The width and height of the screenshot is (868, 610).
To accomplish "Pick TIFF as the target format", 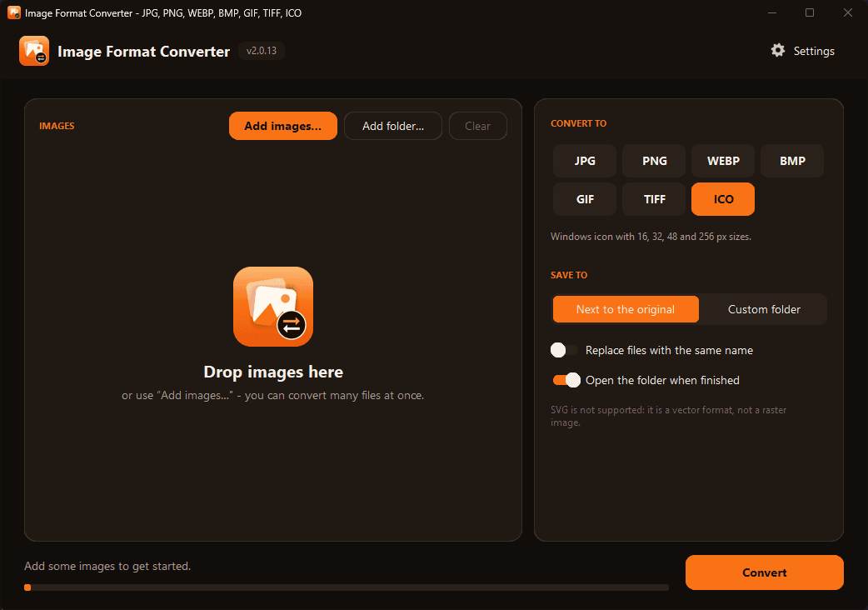I will coord(654,199).
